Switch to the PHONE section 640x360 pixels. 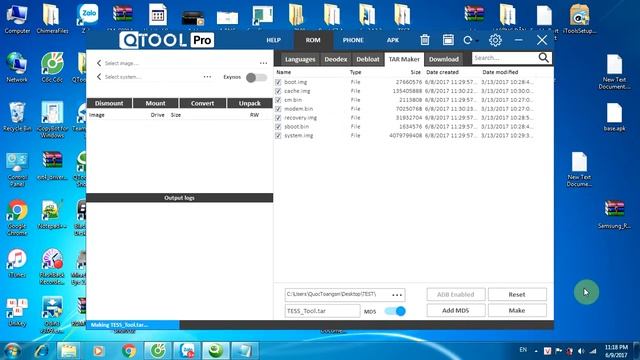[x=353, y=40]
